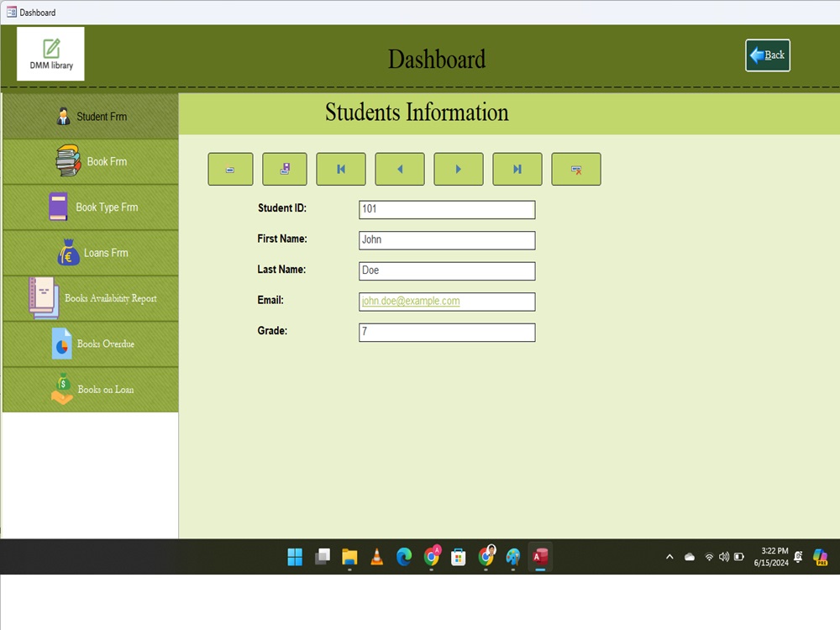
Task: Open Copilot preview from the taskbar
Action: tap(820, 557)
